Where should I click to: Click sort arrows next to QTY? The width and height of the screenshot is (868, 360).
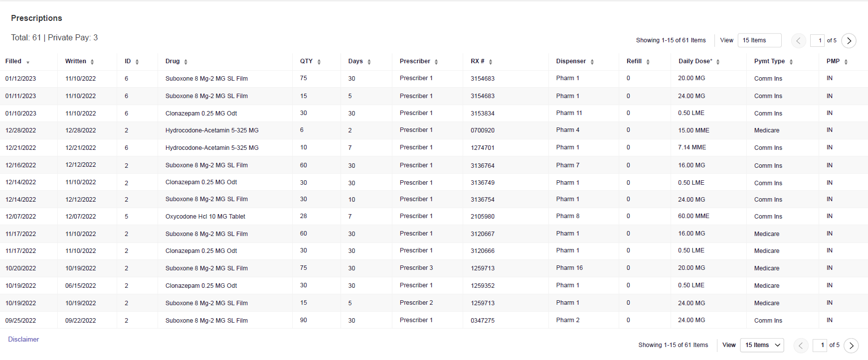coord(319,62)
